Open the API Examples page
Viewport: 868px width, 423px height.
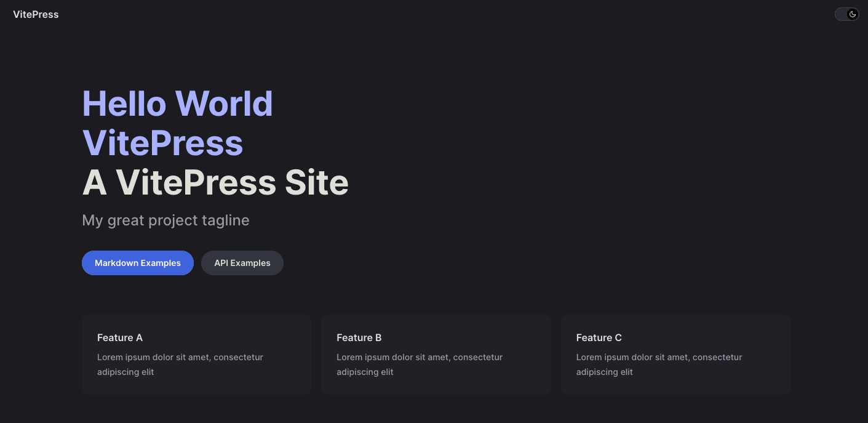(x=242, y=263)
